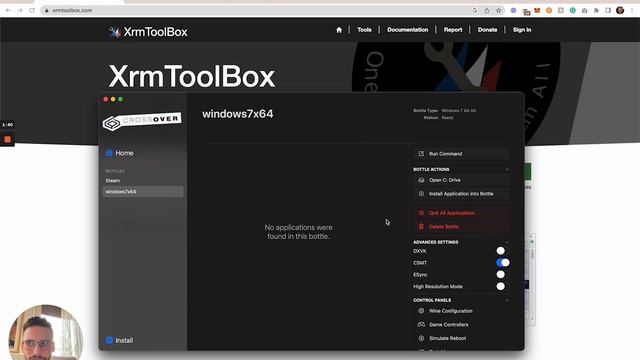This screenshot has width=640, height=360.
Task: Open the Tools menu on XrmToolBox site
Action: [364, 30]
